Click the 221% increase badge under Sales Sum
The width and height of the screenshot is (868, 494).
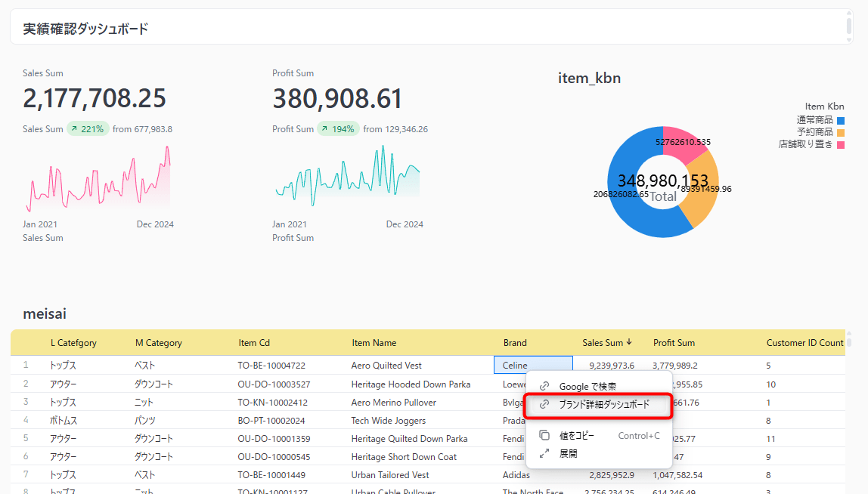88,129
